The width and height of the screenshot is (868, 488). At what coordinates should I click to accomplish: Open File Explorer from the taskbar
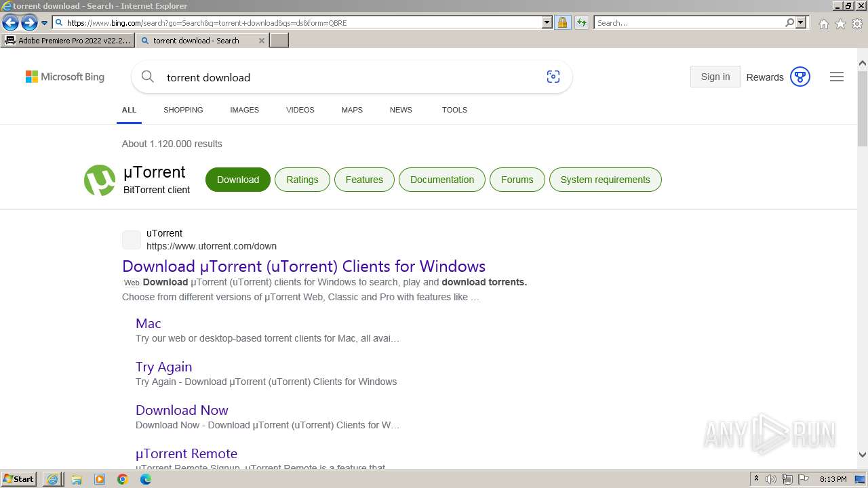pos(77,479)
